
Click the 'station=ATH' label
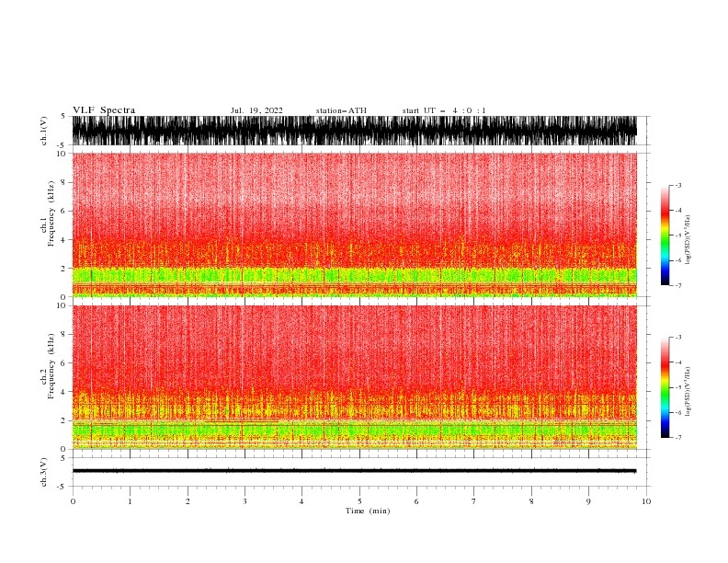point(341,110)
